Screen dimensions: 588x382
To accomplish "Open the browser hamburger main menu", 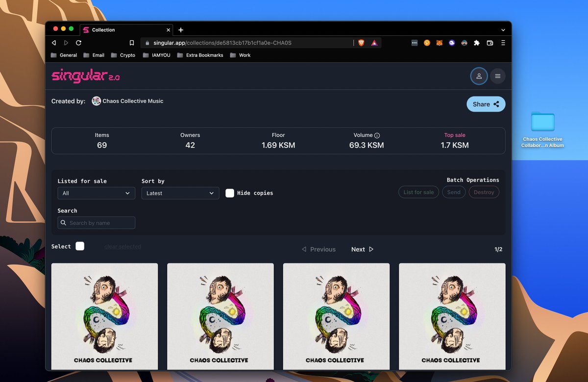I will click(x=503, y=43).
